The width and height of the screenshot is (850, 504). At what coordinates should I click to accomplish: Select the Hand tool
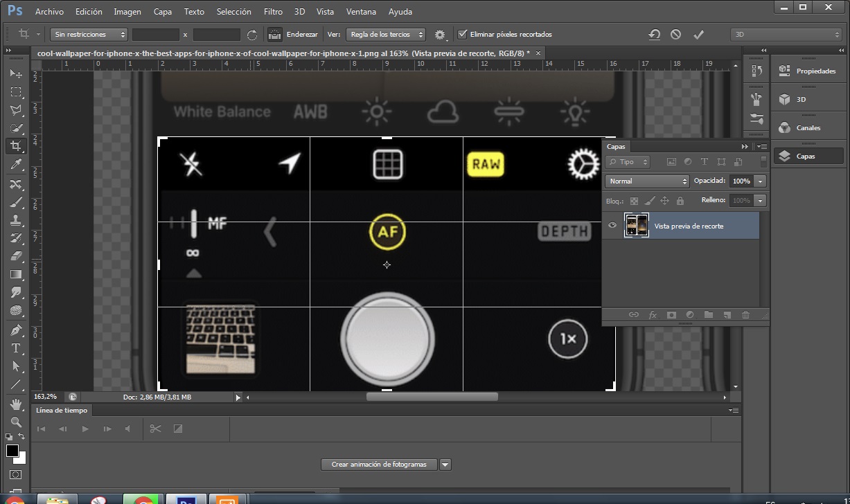click(15, 404)
